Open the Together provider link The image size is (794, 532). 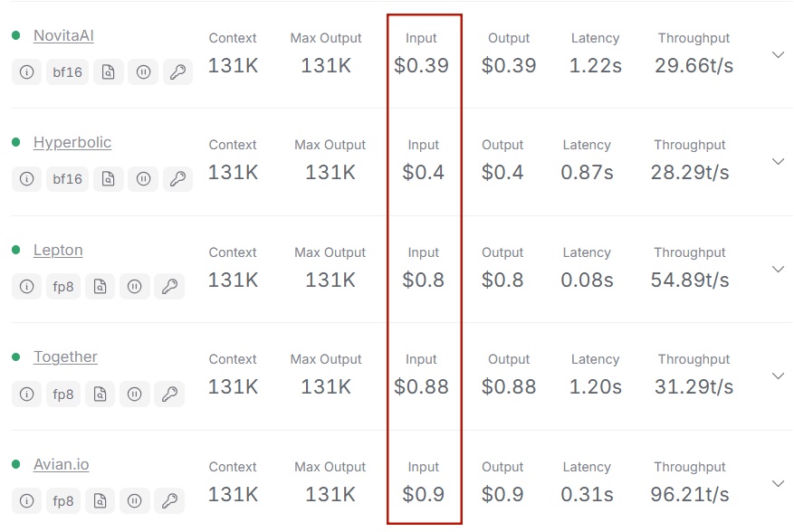pos(65,356)
